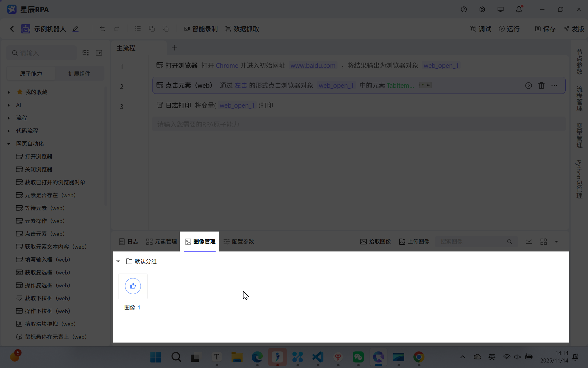Screen dimensions: 588x368
Task: Click the undo arrow icon
Action: (103, 29)
